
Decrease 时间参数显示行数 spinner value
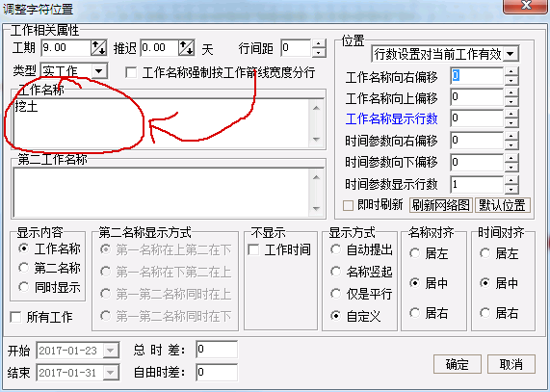click(511, 189)
